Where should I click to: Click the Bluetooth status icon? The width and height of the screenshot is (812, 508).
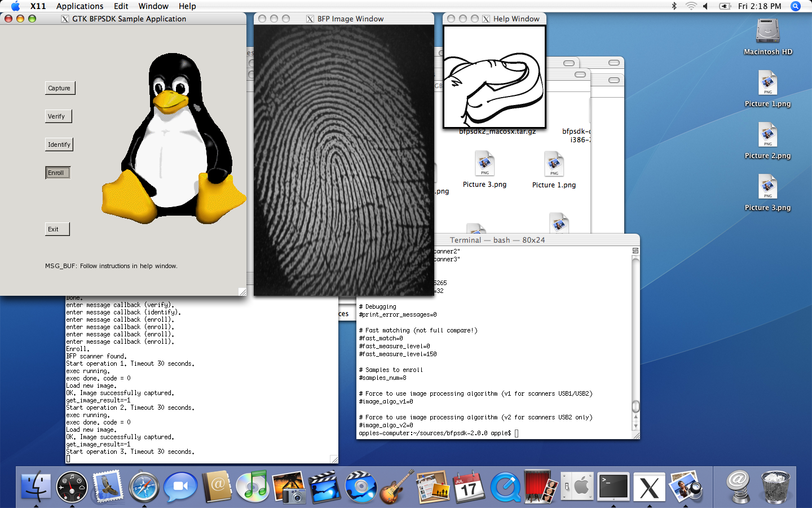674,6
